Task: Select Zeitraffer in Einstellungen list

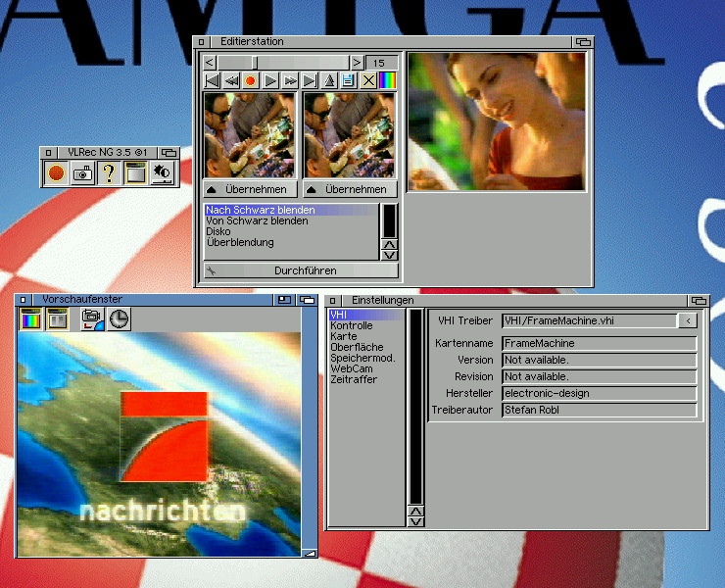Action: 365,379
